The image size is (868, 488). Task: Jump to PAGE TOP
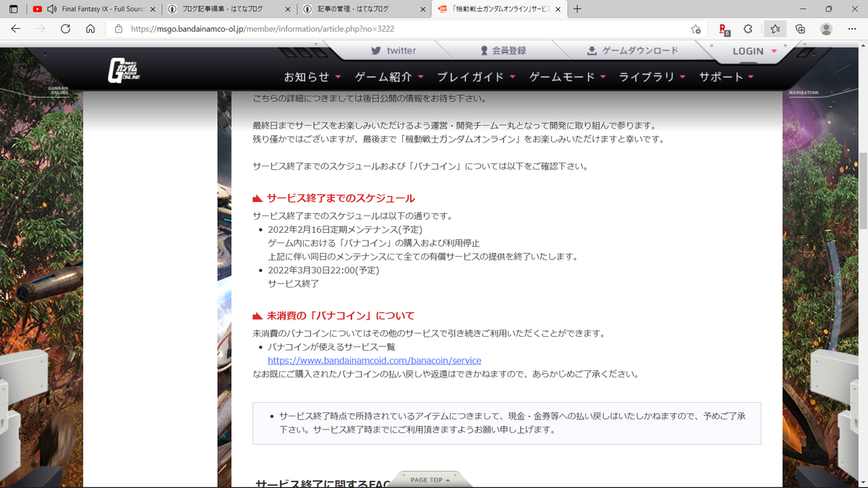click(430, 479)
